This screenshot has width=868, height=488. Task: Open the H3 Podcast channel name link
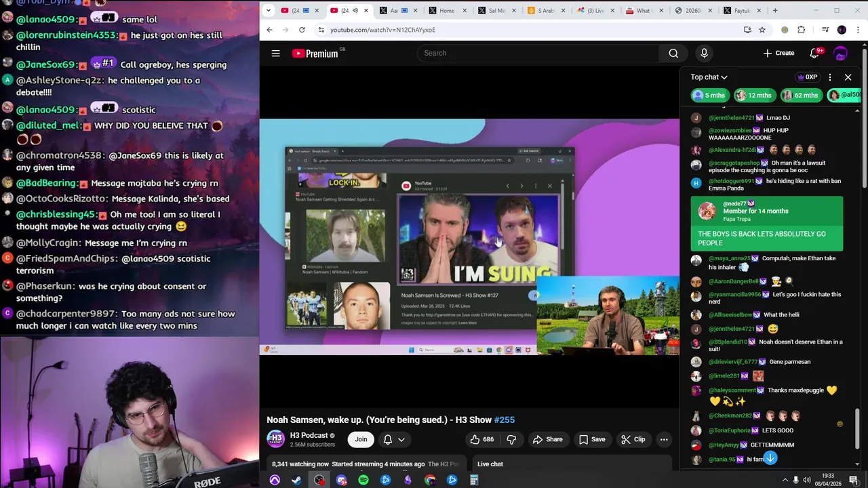coord(309,435)
